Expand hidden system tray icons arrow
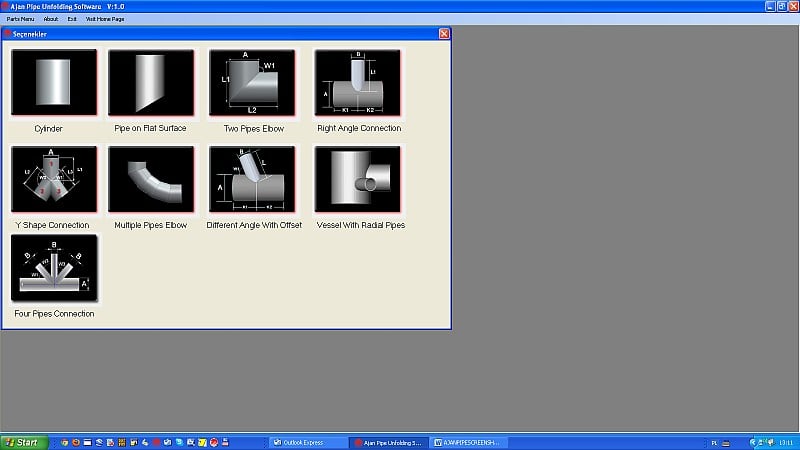This screenshot has width=800, height=450. [x=753, y=443]
